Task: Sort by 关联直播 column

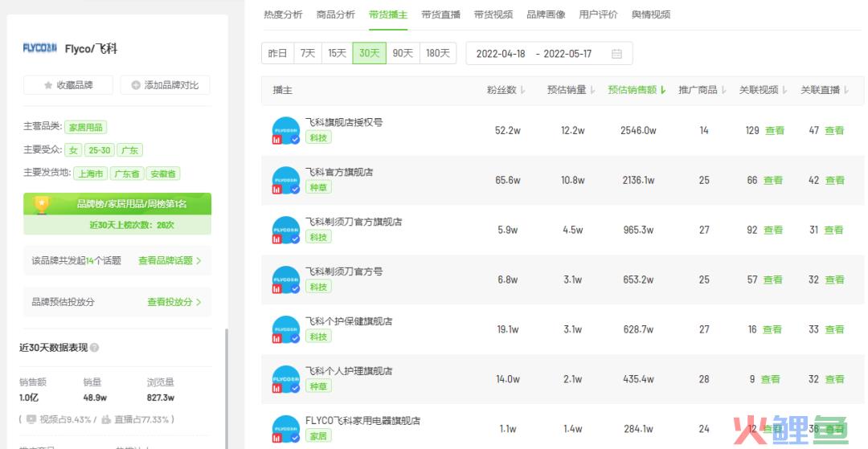Action: click(825, 90)
